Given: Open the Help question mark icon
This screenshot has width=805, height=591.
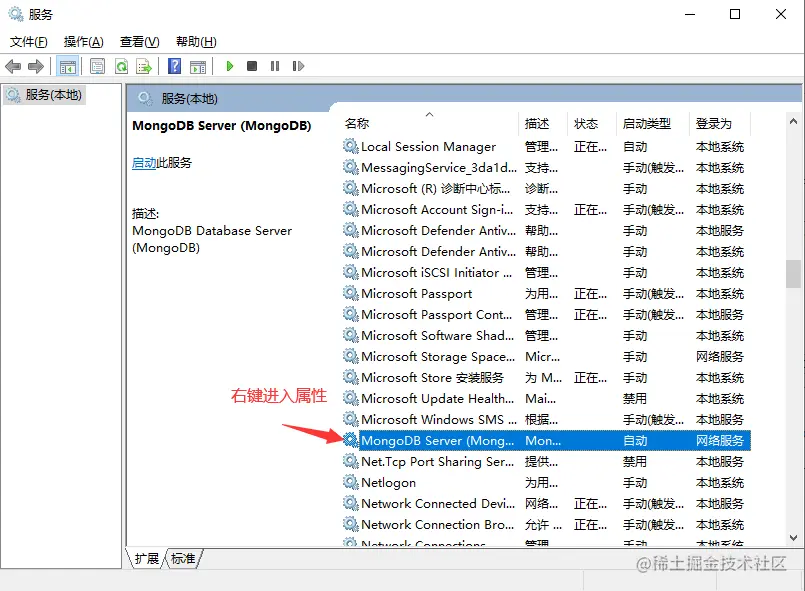Looking at the screenshot, I should pos(175,66).
